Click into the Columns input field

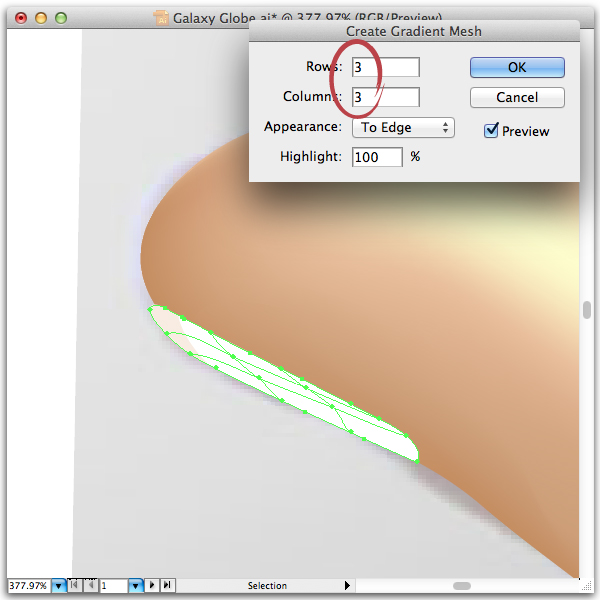386,97
